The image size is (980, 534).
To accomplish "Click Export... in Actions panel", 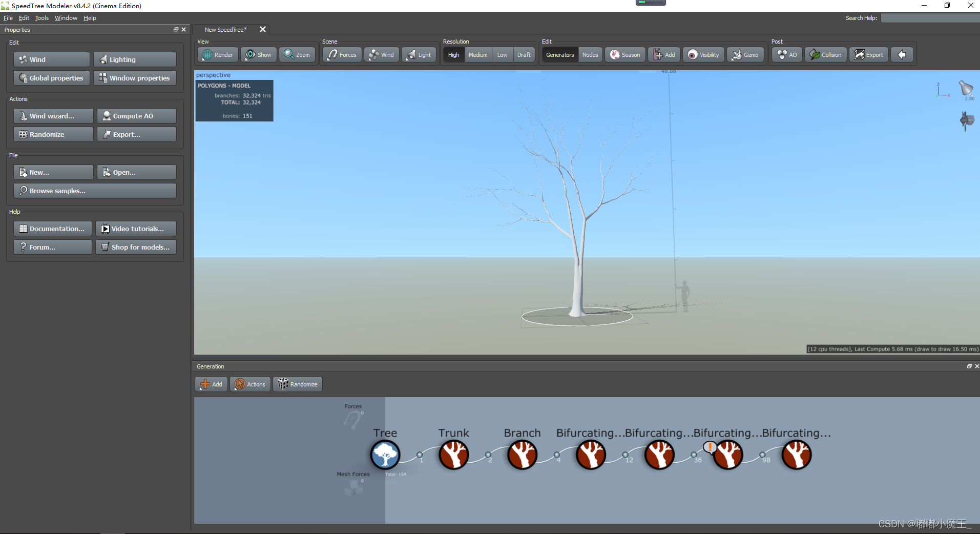I will point(137,134).
